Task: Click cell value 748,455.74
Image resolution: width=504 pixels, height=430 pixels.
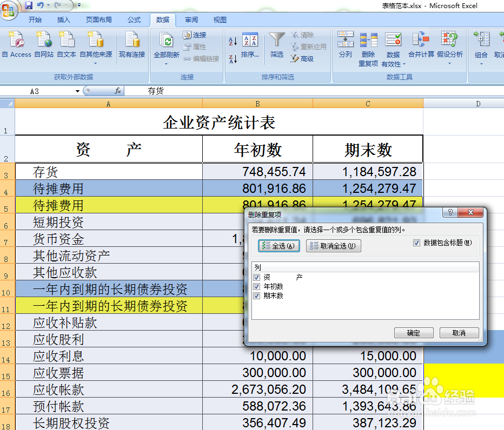Action: (258, 172)
